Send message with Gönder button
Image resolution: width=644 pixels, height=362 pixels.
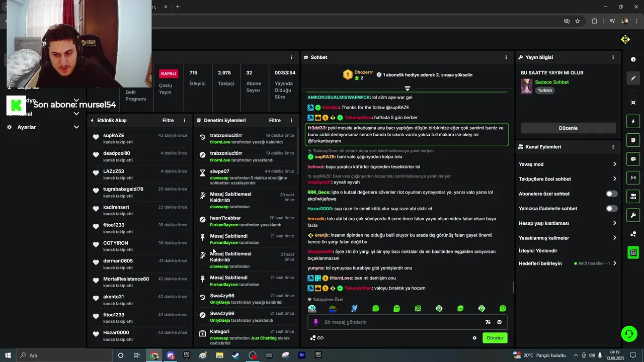pyautogui.click(x=495, y=338)
